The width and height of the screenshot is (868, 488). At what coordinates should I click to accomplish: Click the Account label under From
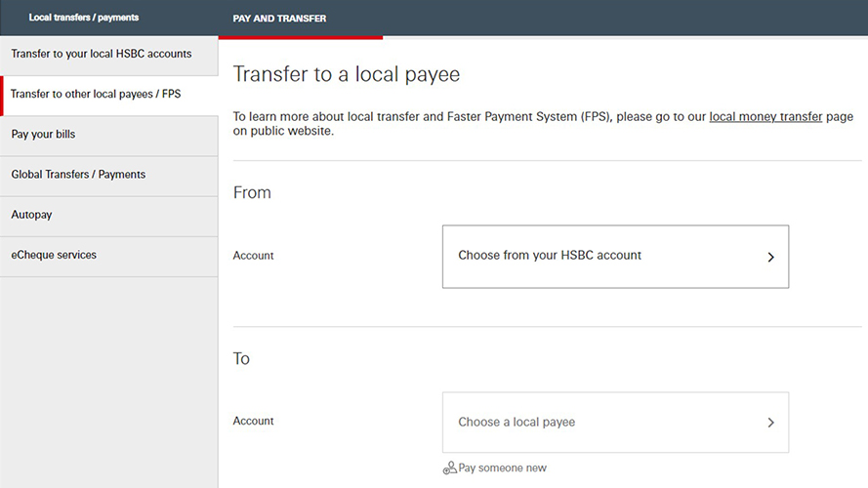point(253,256)
